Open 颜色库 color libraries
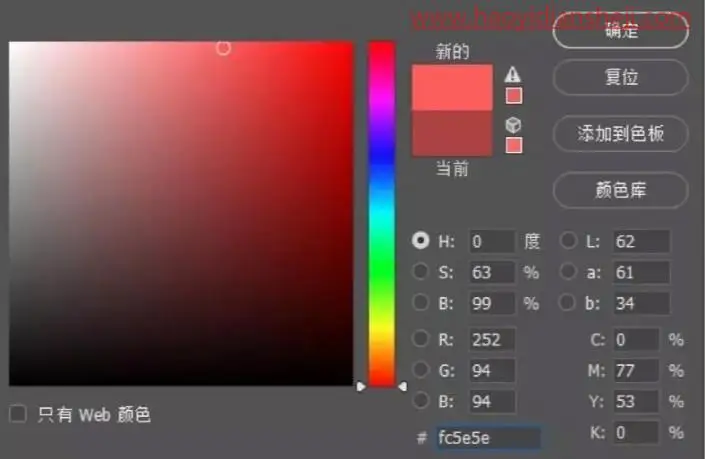Viewport: 705px width, 459px height. pos(620,190)
